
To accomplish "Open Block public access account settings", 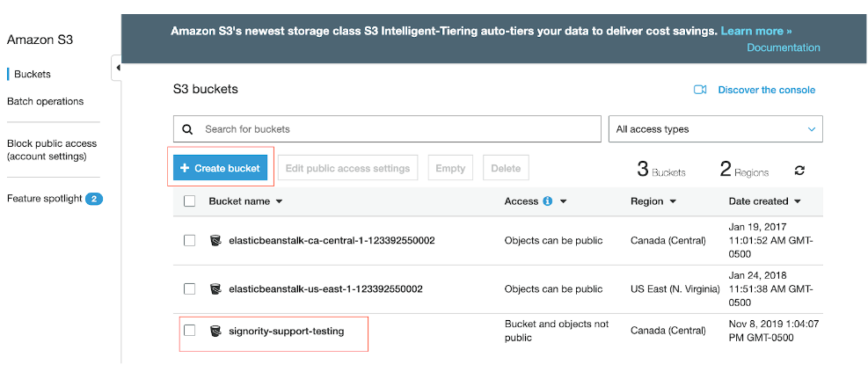I will click(52, 150).
